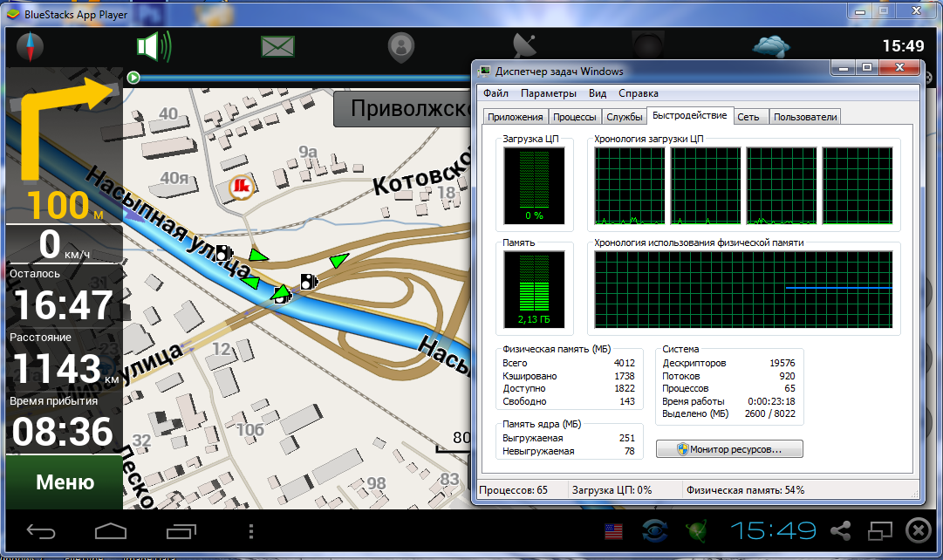
Task: Switch to Процессы tab
Action: click(x=574, y=117)
